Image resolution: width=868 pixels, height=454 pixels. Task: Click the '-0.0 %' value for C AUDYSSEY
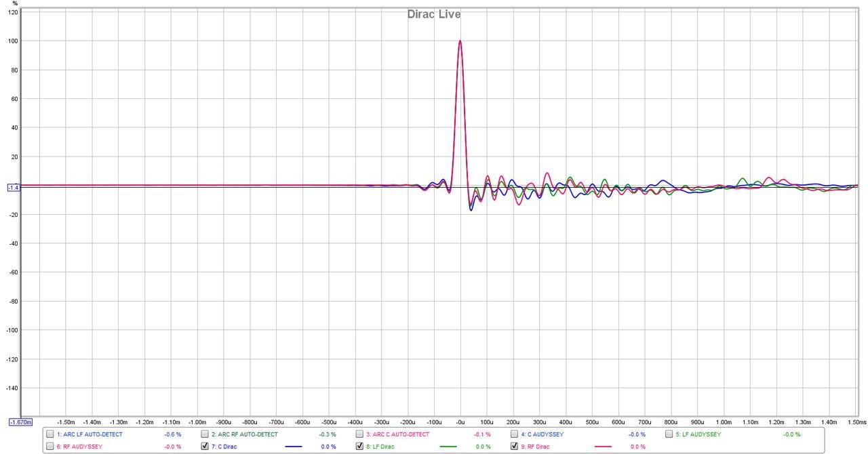pos(637,434)
